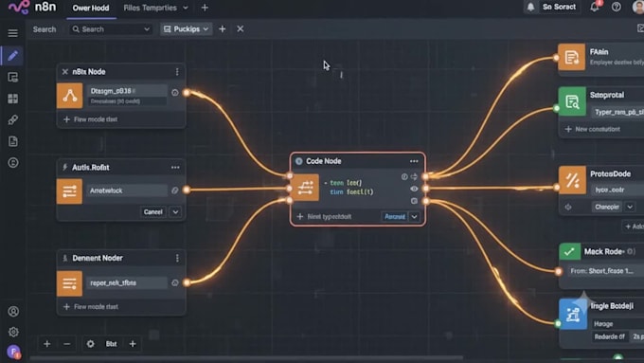This screenshot has height=363, width=644.
Task: Click the Code Node orange swap icon
Action: (x=306, y=188)
